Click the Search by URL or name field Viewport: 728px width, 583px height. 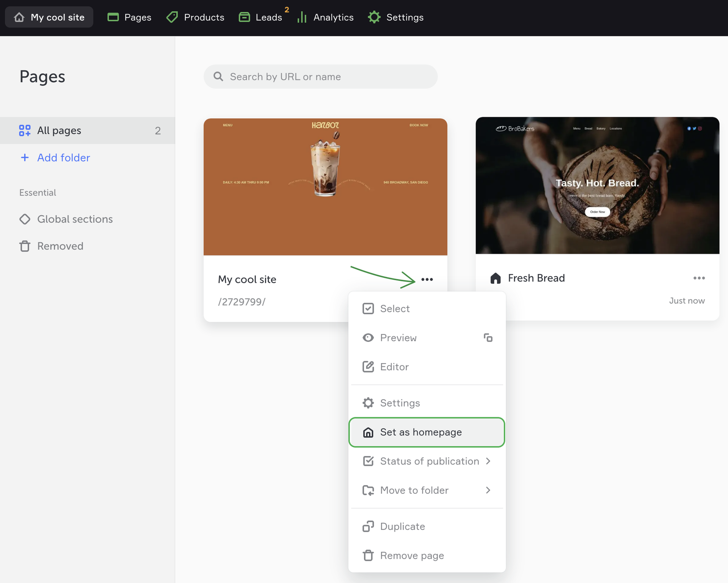[321, 77]
